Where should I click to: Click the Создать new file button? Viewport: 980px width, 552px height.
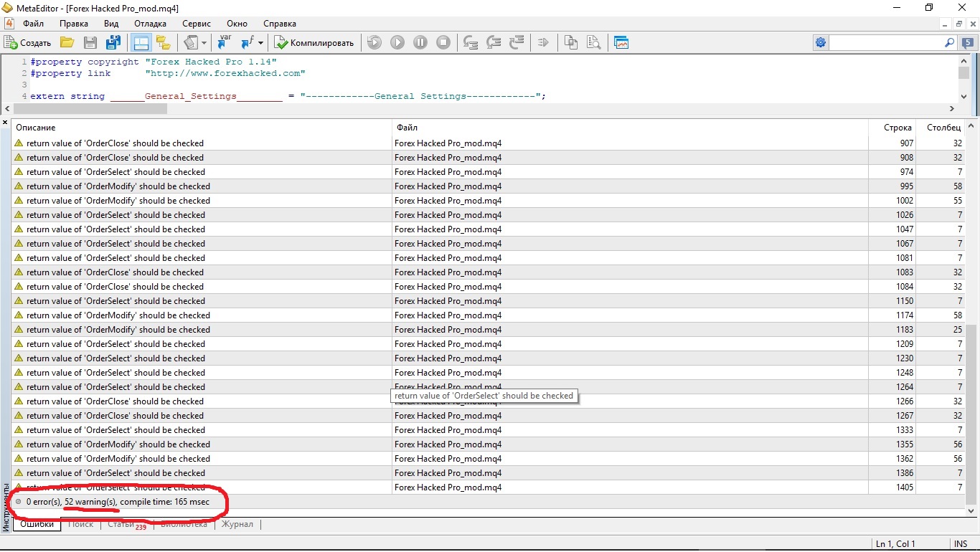point(28,43)
